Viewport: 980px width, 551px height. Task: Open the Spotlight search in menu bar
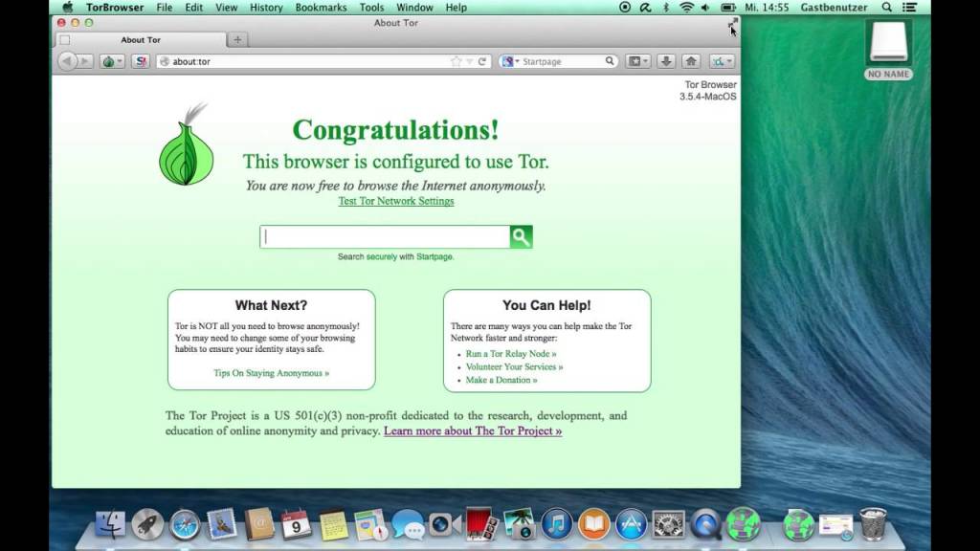click(886, 8)
